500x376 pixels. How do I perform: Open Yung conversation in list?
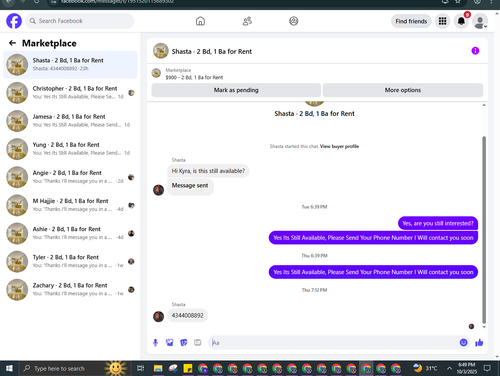(70, 149)
